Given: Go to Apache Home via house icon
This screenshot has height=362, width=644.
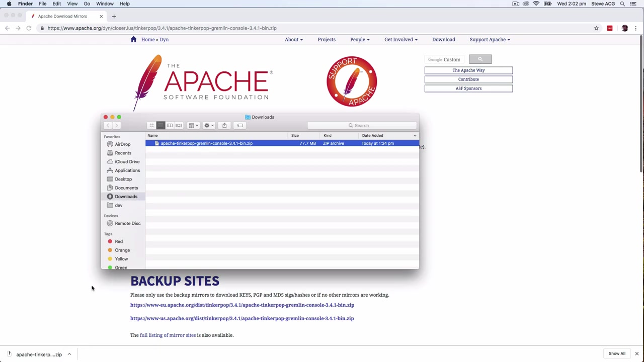Looking at the screenshot, I should tap(133, 39).
